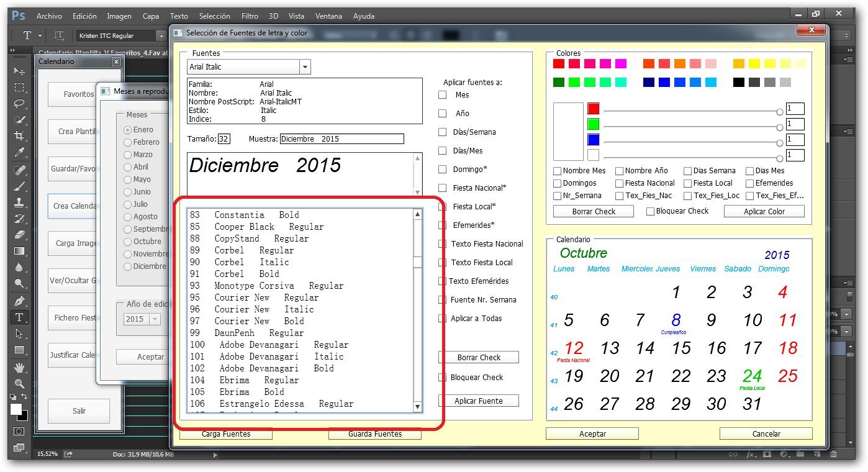Viewport: 868px width, 472px height.
Task: Pick the first red color swatch
Action: [559, 63]
